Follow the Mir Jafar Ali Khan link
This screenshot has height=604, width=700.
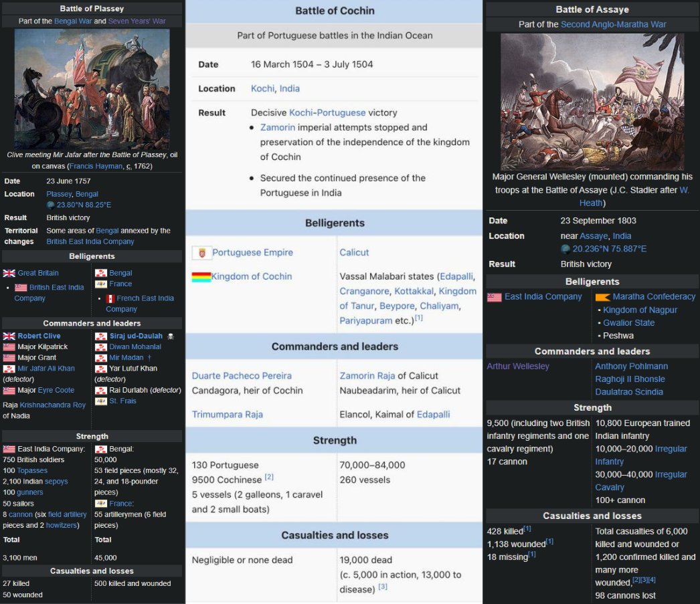46,369
